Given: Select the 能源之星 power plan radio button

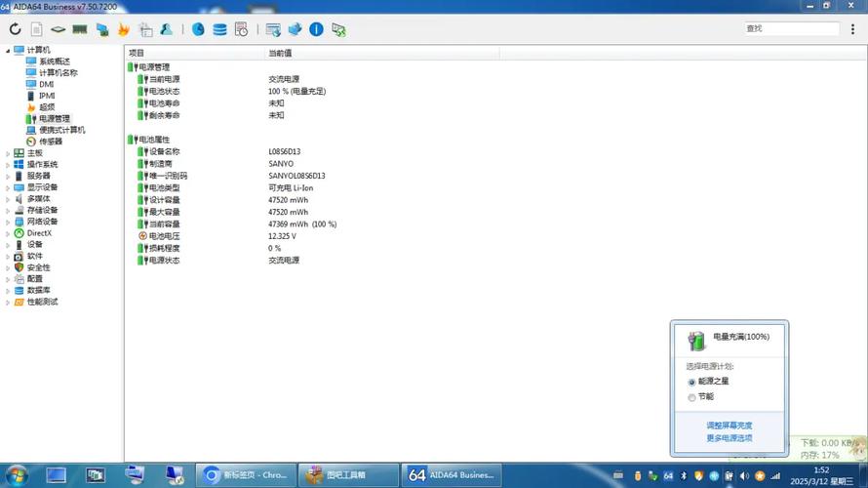Looking at the screenshot, I should (x=692, y=382).
